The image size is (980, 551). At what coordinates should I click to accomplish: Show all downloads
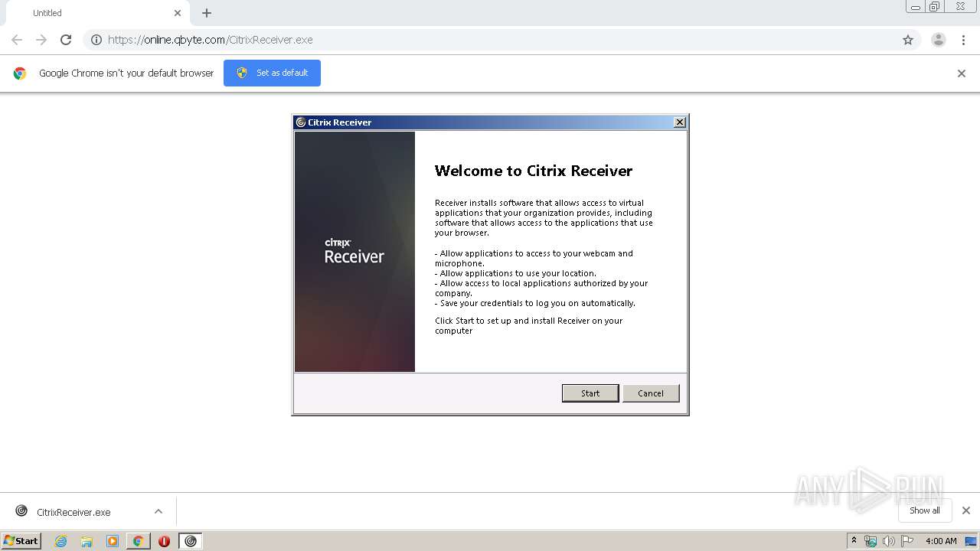[924, 510]
